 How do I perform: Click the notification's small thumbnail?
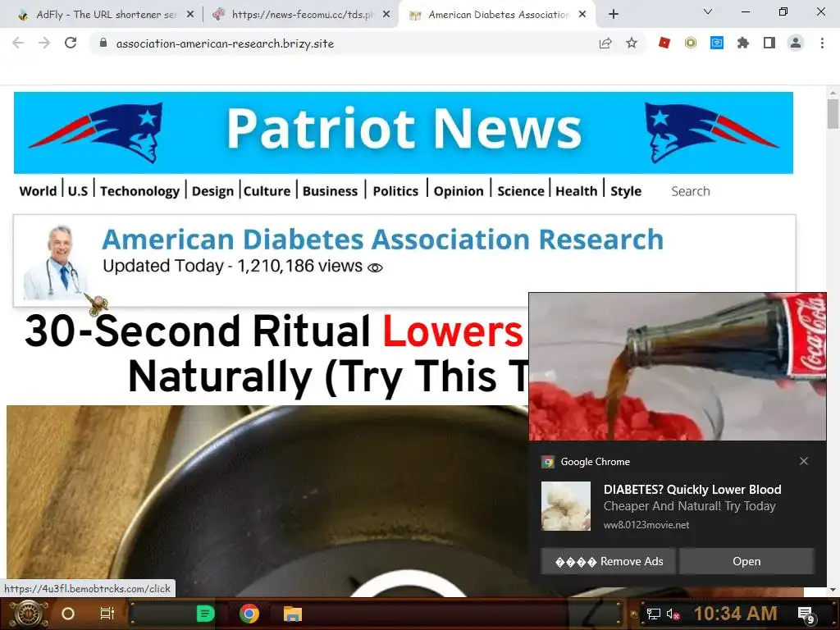coord(566,505)
